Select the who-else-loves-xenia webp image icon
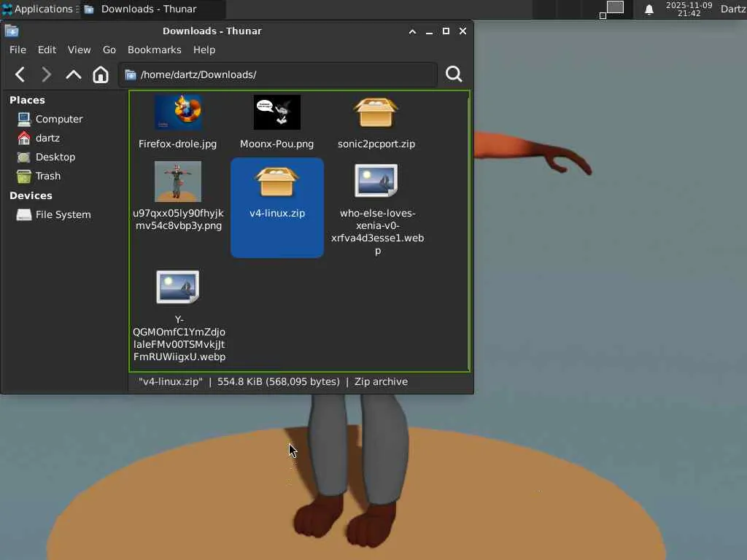 point(376,181)
